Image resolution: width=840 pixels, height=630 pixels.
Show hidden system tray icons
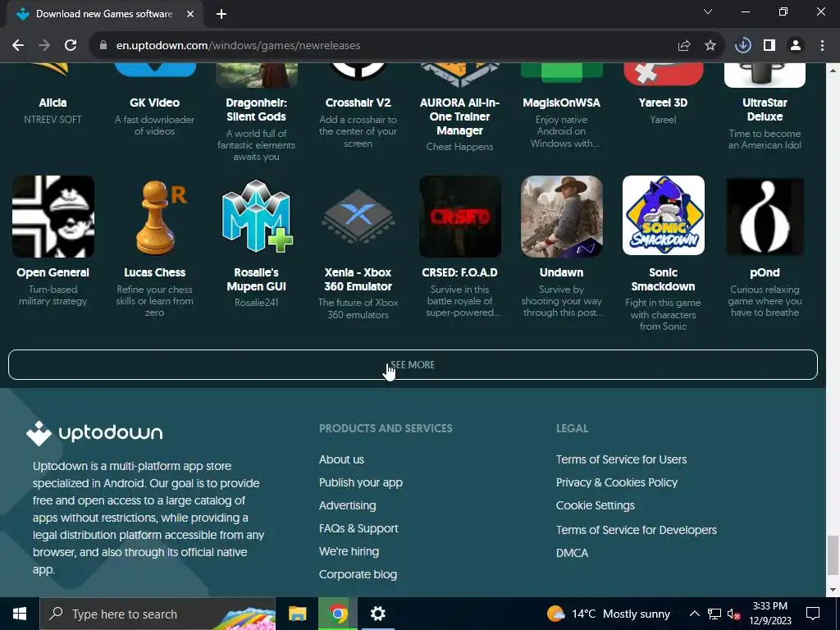pos(694,614)
